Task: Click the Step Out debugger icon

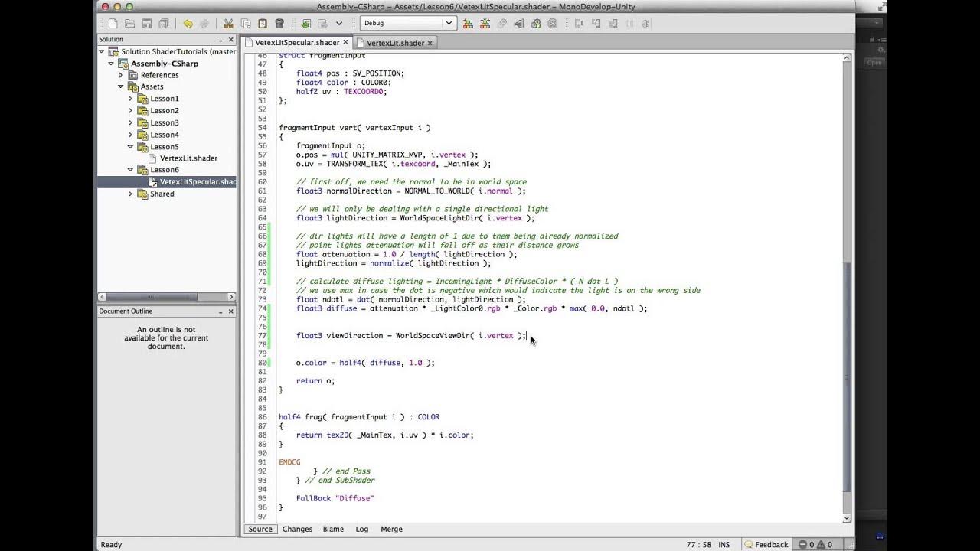Action: coord(612,24)
